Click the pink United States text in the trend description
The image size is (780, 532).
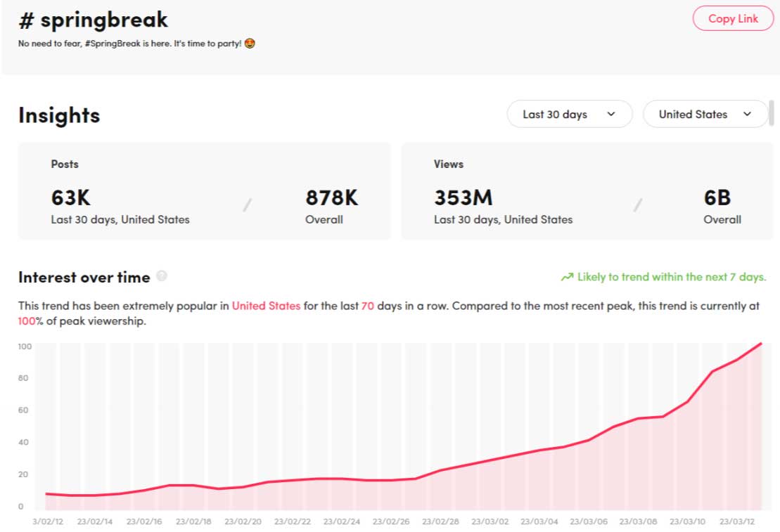[266, 306]
